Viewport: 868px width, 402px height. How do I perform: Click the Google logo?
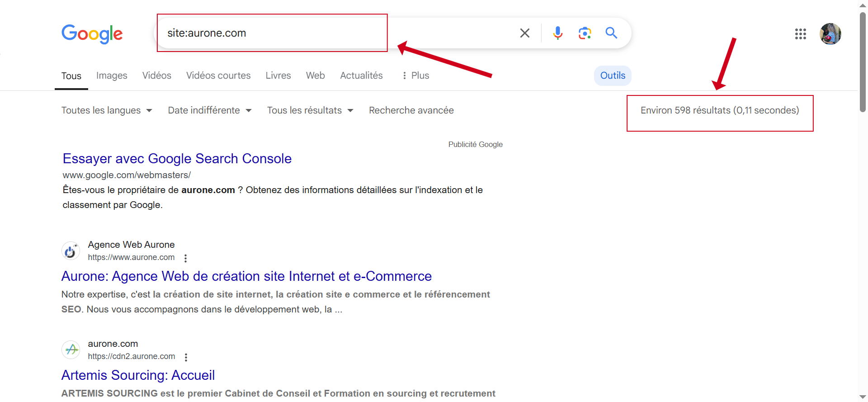(92, 34)
